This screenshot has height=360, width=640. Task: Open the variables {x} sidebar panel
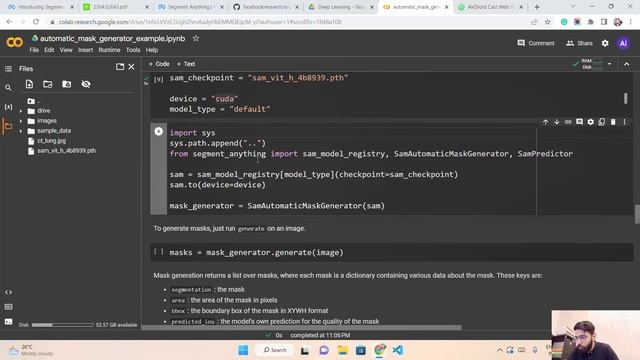[8, 107]
